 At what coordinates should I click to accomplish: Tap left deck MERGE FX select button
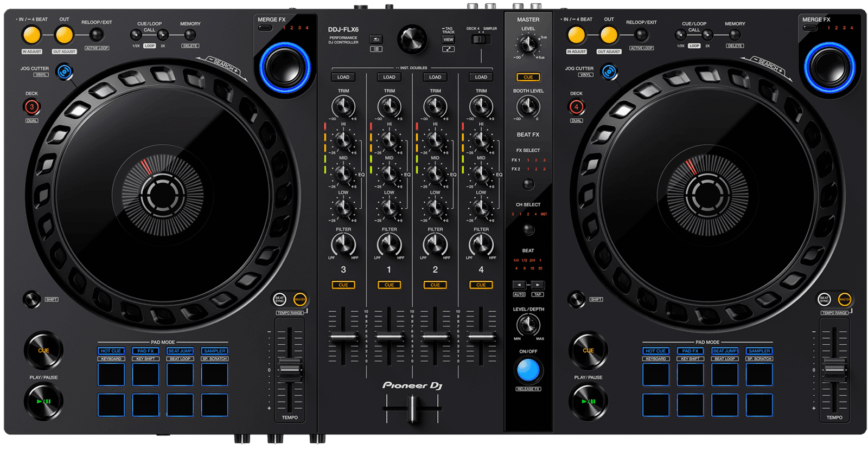[x=265, y=28]
